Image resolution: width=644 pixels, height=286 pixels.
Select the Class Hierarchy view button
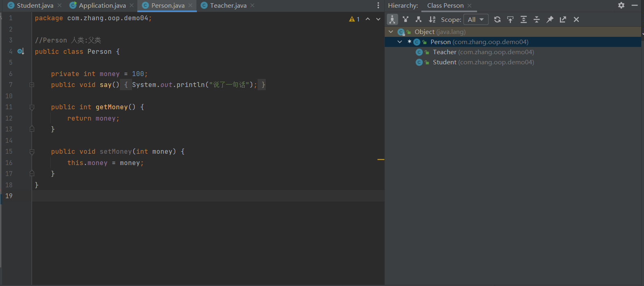click(392, 19)
